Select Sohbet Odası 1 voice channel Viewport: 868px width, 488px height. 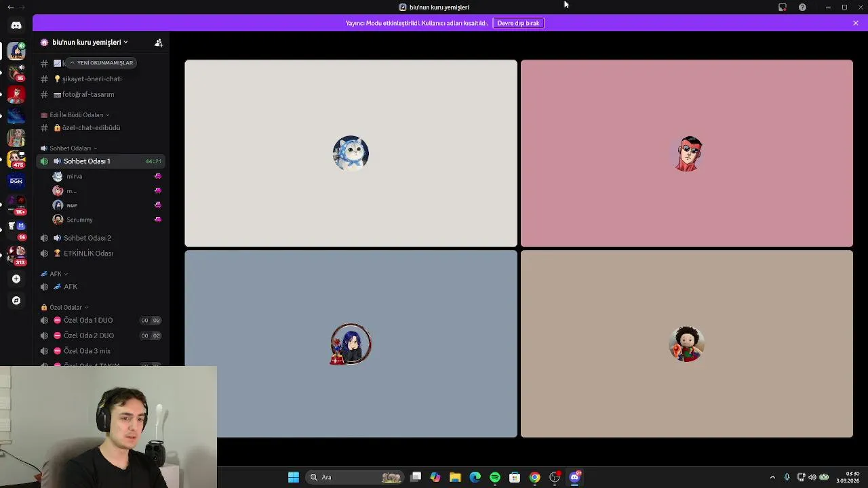(x=101, y=161)
